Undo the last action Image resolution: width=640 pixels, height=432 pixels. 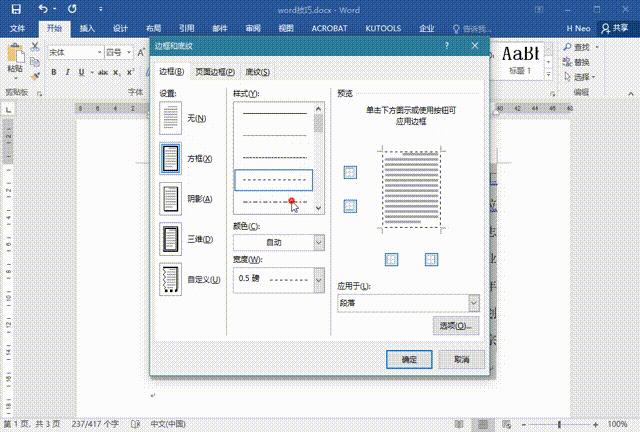[x=43, y=9]
